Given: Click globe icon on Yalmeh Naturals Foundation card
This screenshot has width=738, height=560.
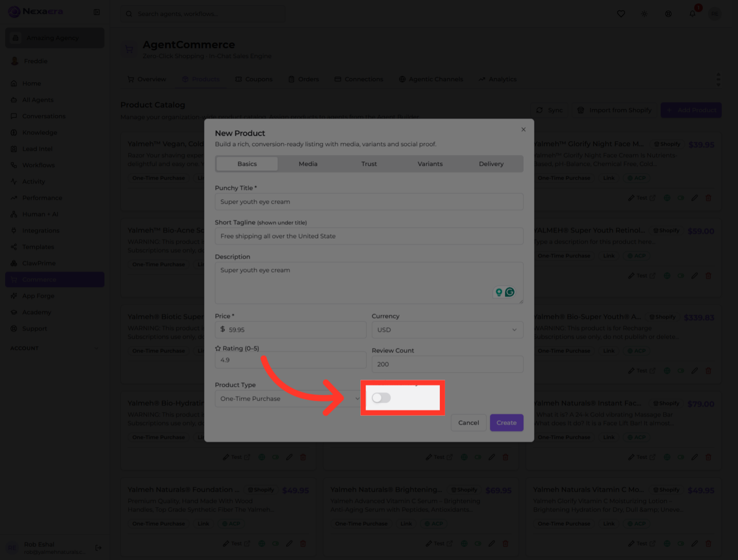Looking at the screenshot, I should [262, 544].
